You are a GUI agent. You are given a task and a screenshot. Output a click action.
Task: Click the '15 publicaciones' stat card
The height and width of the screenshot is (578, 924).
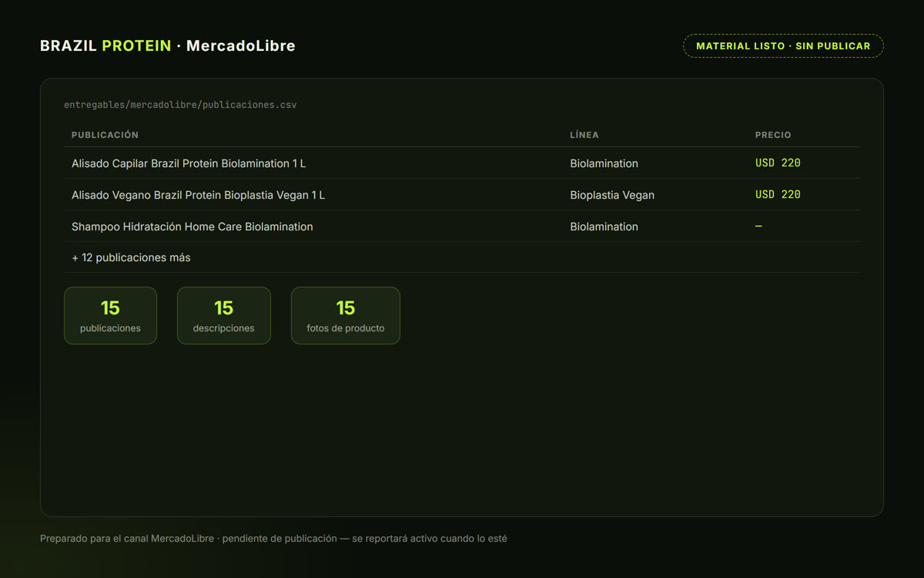pyautogui.click(x=110, y=315)
